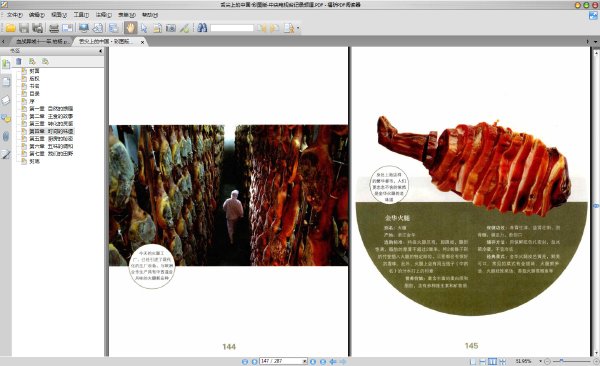600x366 pixels.
Task: Open a file with the folder icon
Action: tap(10, 28)
